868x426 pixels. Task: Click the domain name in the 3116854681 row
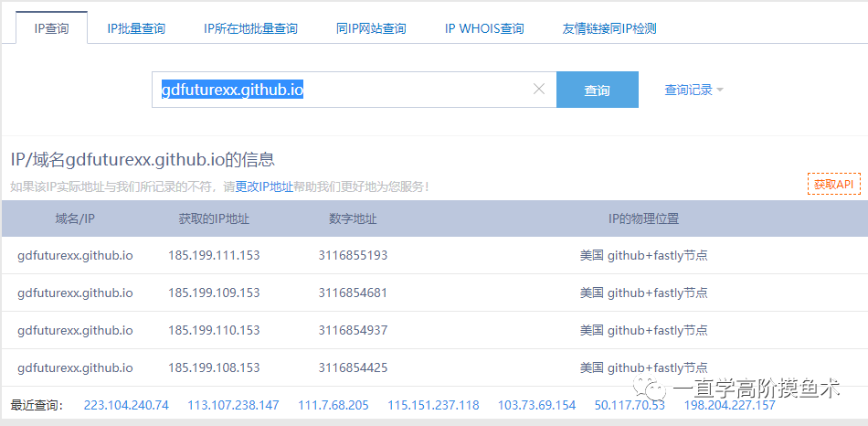coord(75,293)
